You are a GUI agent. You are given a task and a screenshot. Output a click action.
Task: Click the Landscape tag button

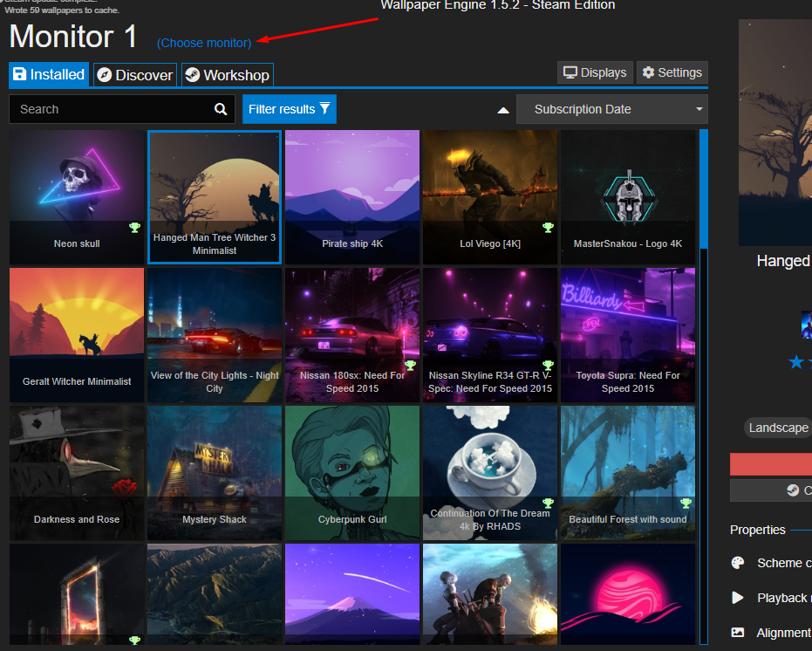pyautogui.click(x=778, y=428)
